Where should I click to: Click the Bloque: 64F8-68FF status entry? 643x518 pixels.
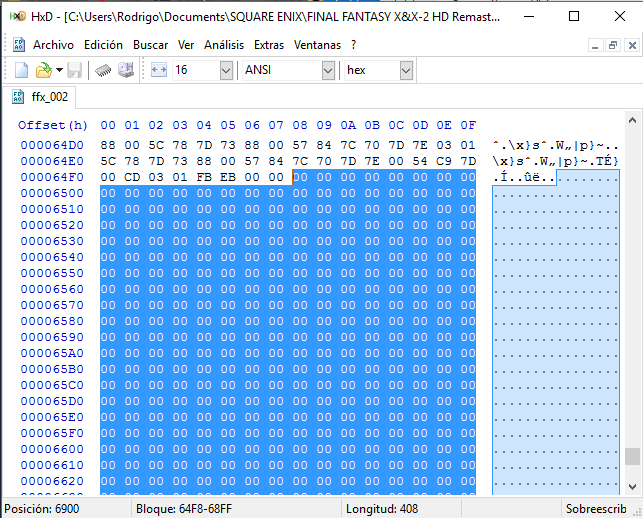click(x=184, y=509)
